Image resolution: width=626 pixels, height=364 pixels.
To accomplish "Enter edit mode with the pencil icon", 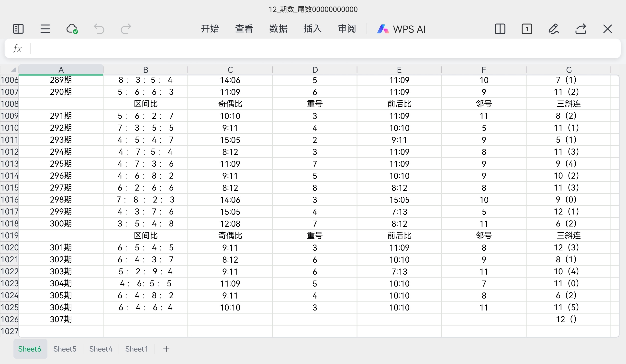I will [554, 29].
